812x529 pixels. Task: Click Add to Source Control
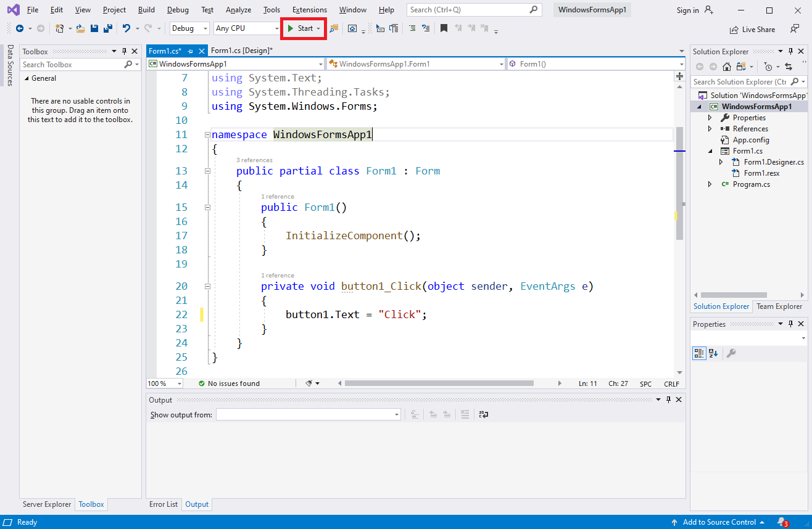click(718, 522)
